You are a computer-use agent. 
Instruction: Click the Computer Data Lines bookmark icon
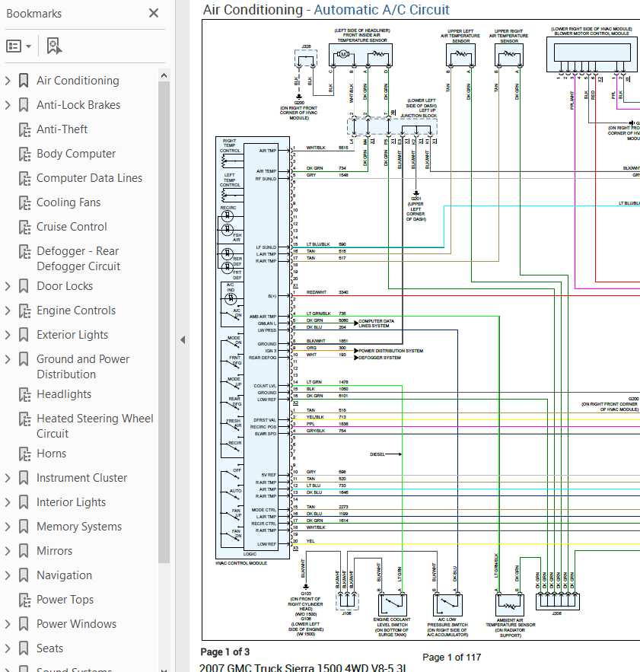24,178
